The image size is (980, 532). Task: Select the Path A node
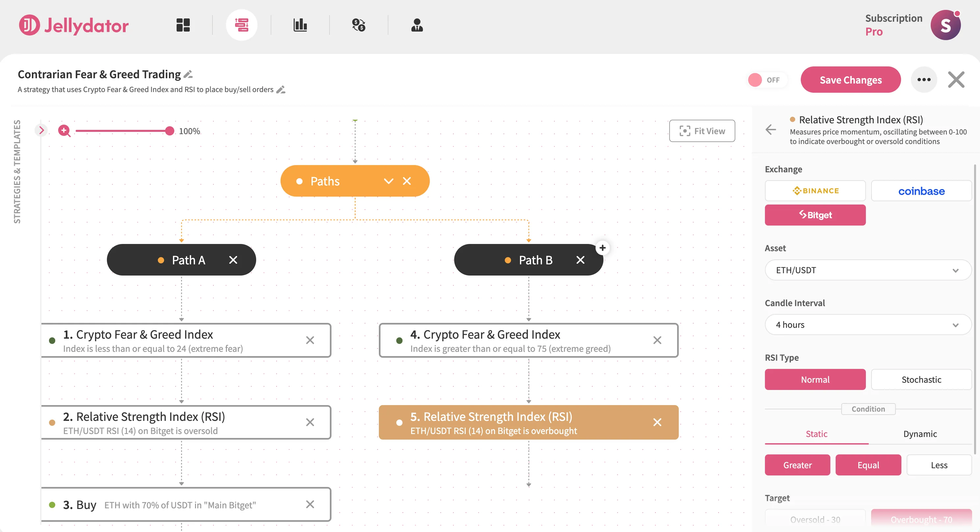tap(182, 260)
